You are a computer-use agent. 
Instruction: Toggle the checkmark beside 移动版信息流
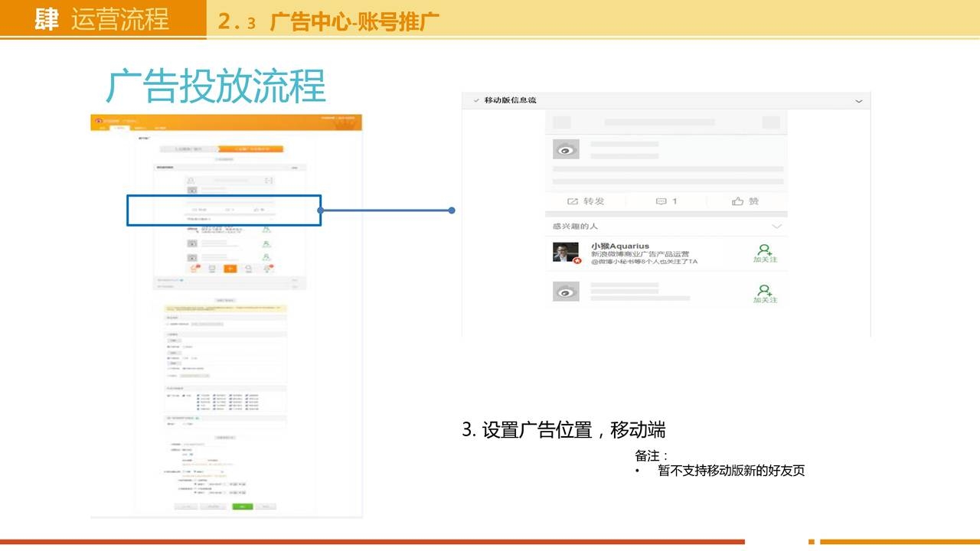click(475, 101)
